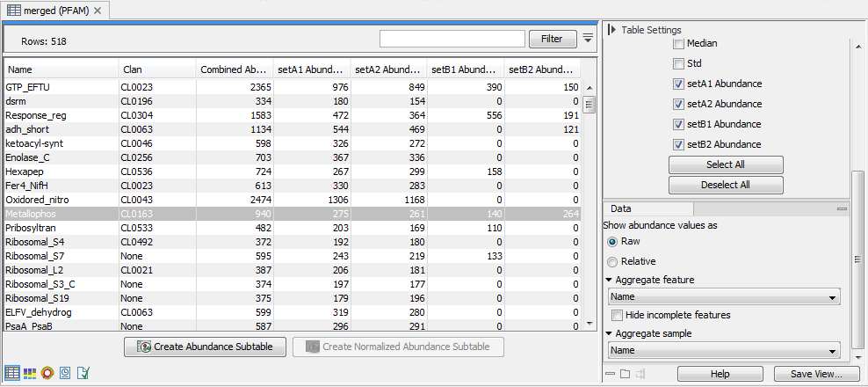
Task: Collapse all settings groups with the minus icon
Action: coord(611,374)
